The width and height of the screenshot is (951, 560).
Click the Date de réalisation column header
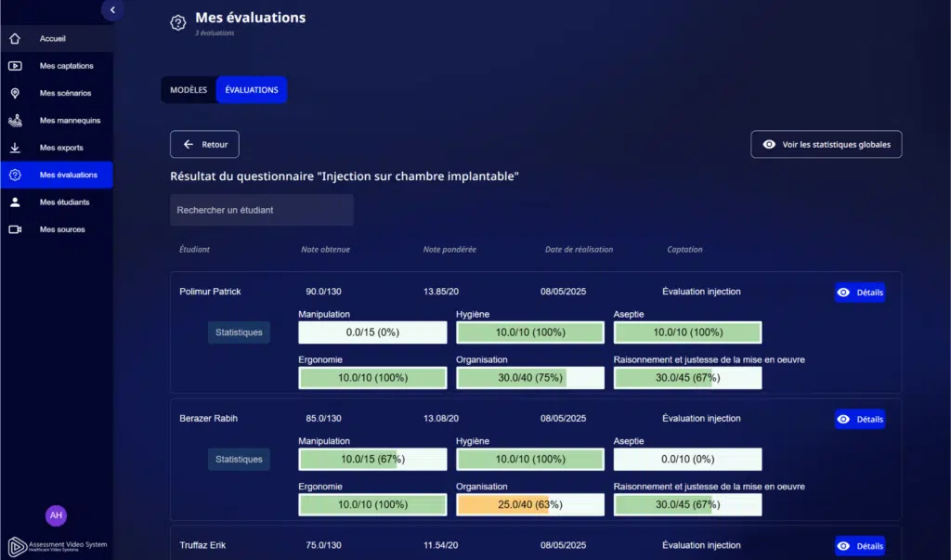point(579,250)
